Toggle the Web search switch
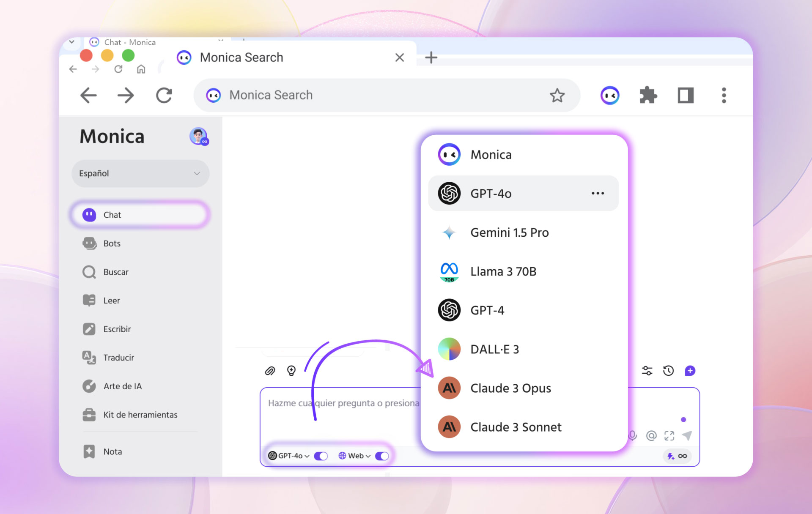 tap(382, 456)
